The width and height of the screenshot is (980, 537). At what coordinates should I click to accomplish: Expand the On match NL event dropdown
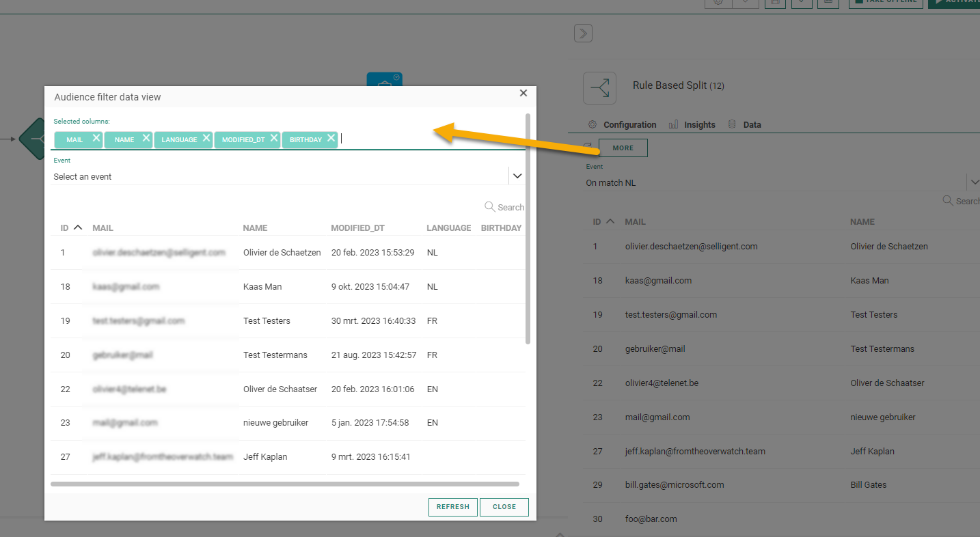(x=972, y=182)
